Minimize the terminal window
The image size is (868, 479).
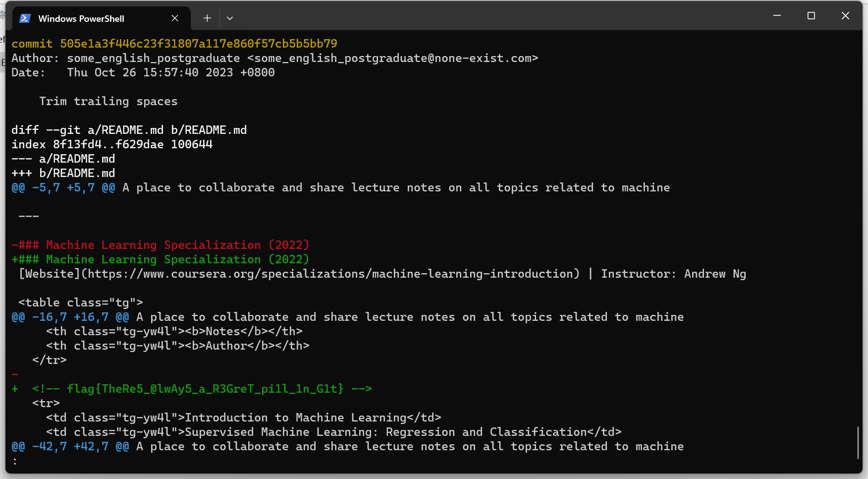(x=777, y=16)
